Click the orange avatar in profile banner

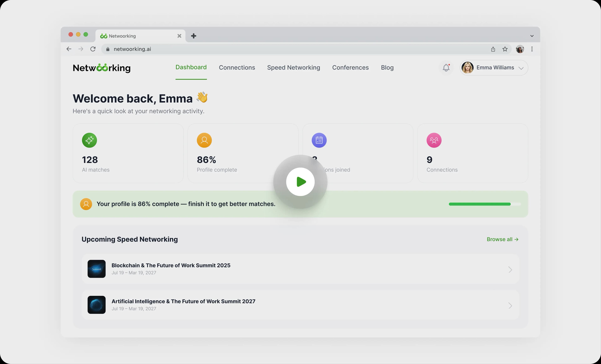[x=86, y=204]
